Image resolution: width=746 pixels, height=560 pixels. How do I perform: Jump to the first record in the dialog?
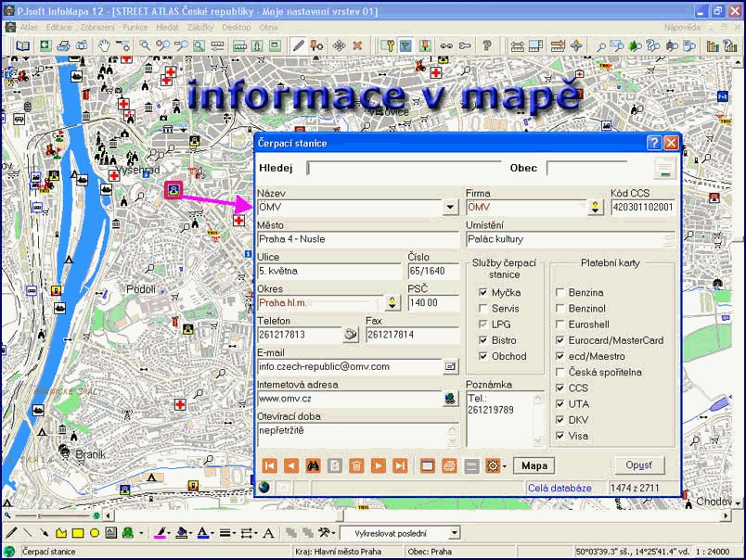[x=269, y=465]
